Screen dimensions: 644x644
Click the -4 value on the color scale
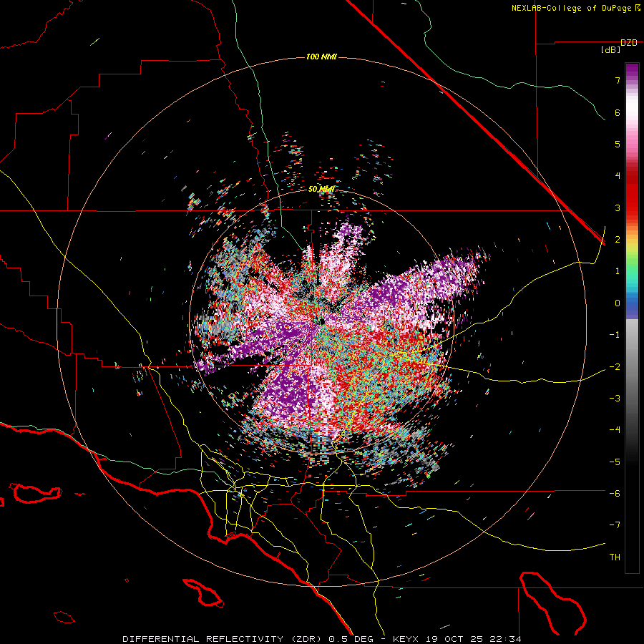[x=615, y=430]
